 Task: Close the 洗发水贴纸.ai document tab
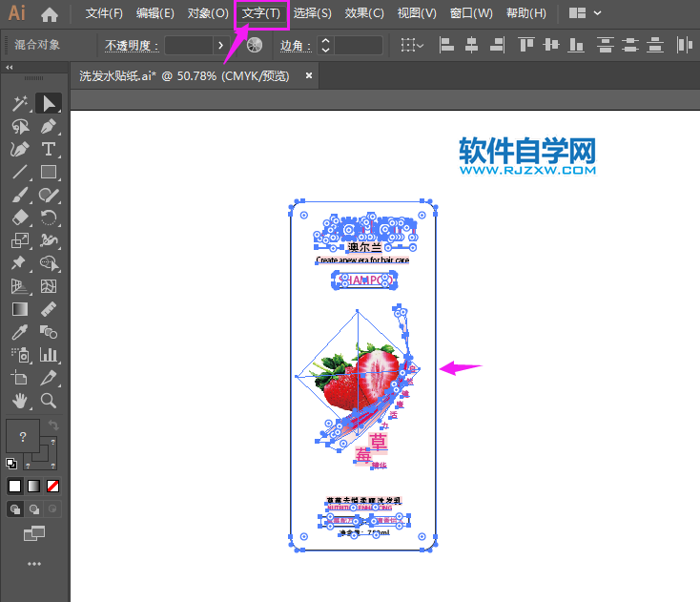coord(308,75)
